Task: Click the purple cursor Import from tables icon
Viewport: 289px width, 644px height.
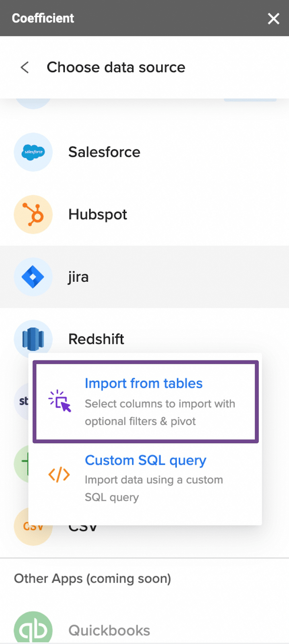Action: 59,401
